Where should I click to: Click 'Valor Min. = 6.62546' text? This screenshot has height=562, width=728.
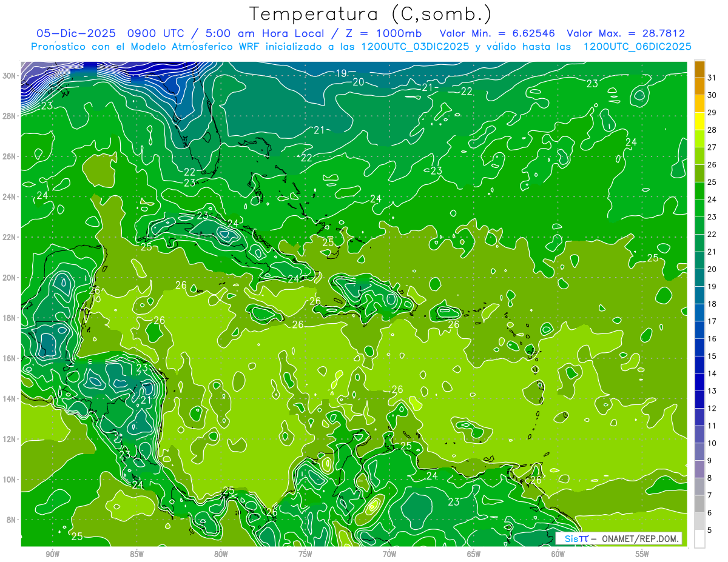point(498,33)
